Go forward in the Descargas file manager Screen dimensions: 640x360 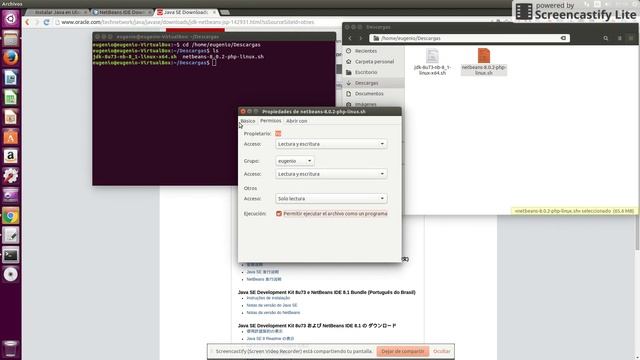click(x=361, y=38)
